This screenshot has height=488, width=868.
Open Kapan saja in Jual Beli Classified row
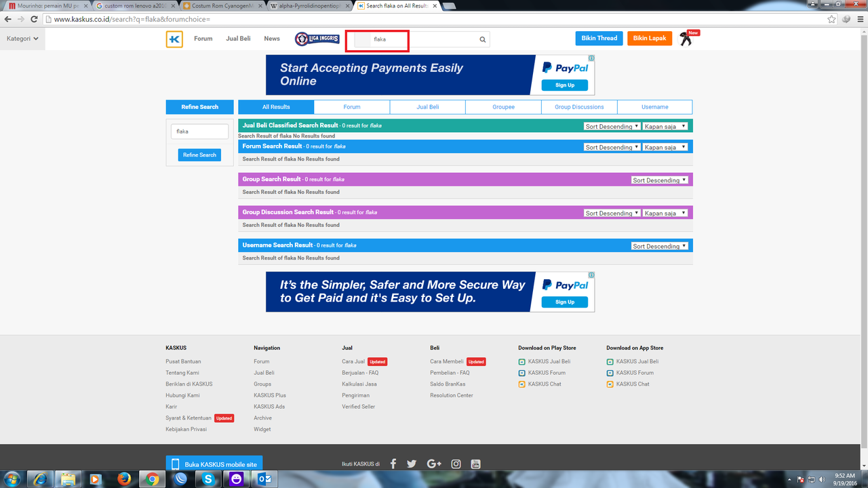(666, 127)
